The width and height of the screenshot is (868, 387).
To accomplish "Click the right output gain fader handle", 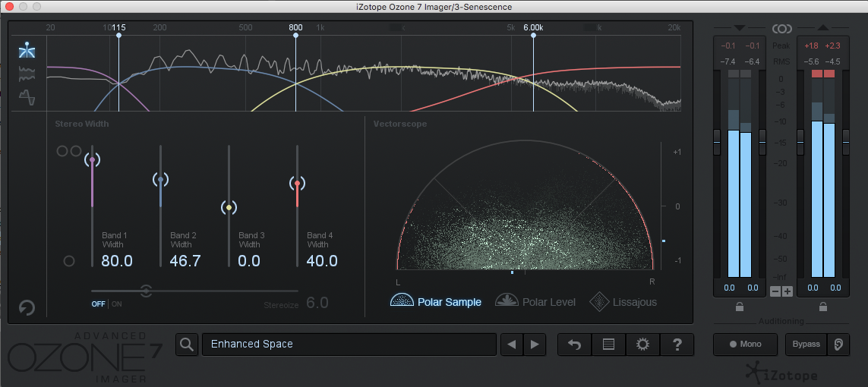I will 846,142.
